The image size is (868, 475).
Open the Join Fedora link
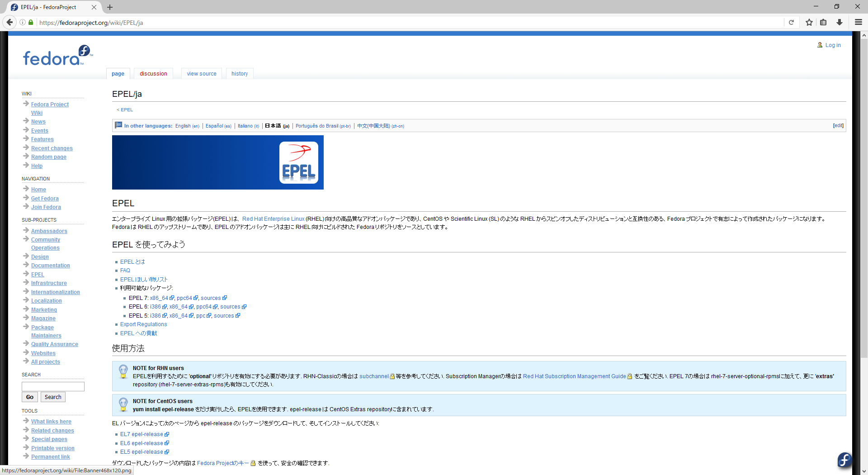46,207
